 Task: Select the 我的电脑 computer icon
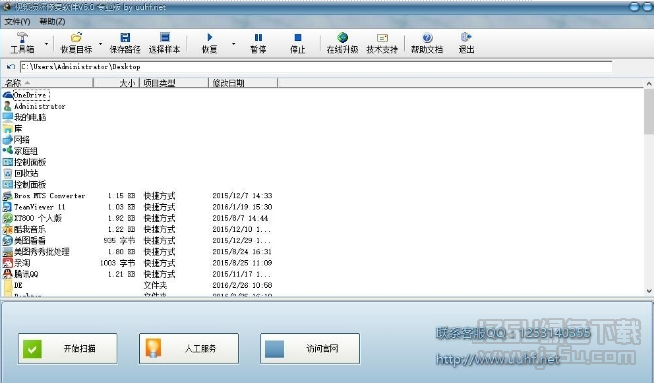click(x=8, y=117)
